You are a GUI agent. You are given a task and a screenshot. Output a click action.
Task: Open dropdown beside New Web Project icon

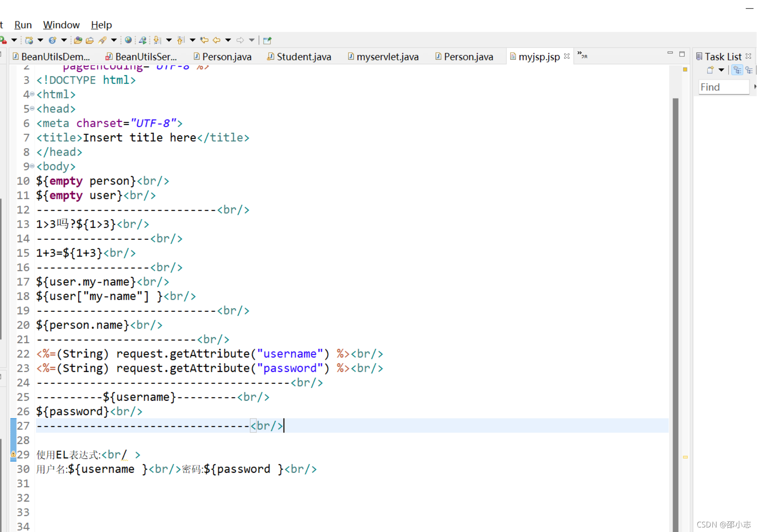pyautogui.click(x=40, y=40)
